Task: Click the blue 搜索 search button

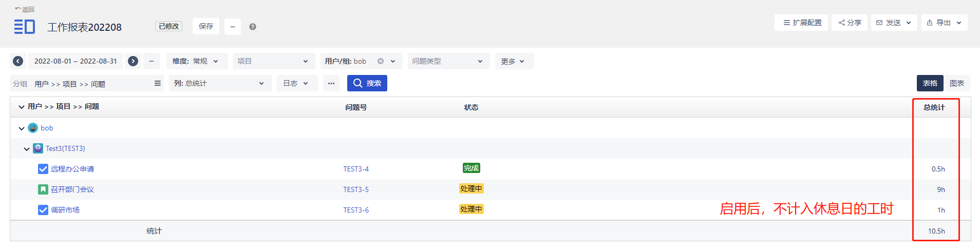Action: [x=367, y=83]
